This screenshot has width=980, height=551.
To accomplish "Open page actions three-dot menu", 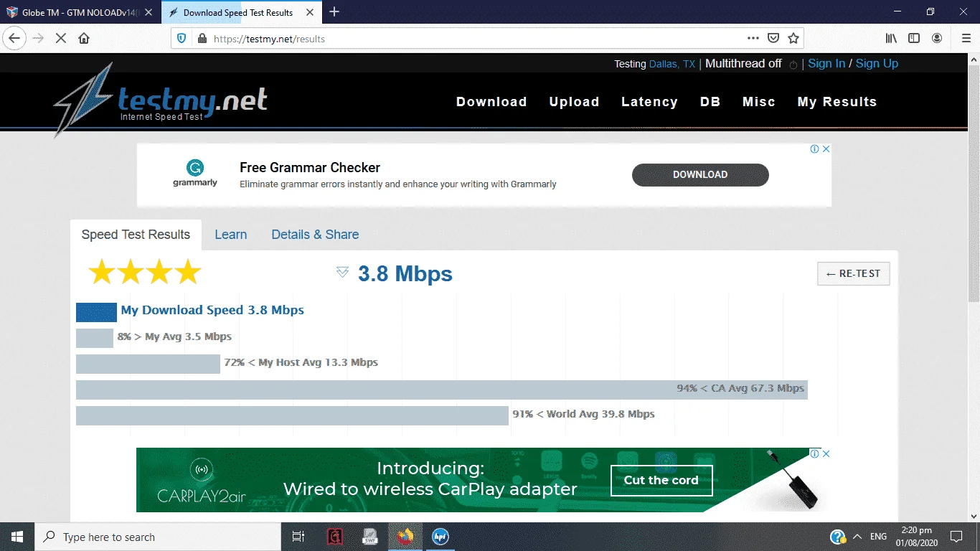I will click(x=753, y=39).
